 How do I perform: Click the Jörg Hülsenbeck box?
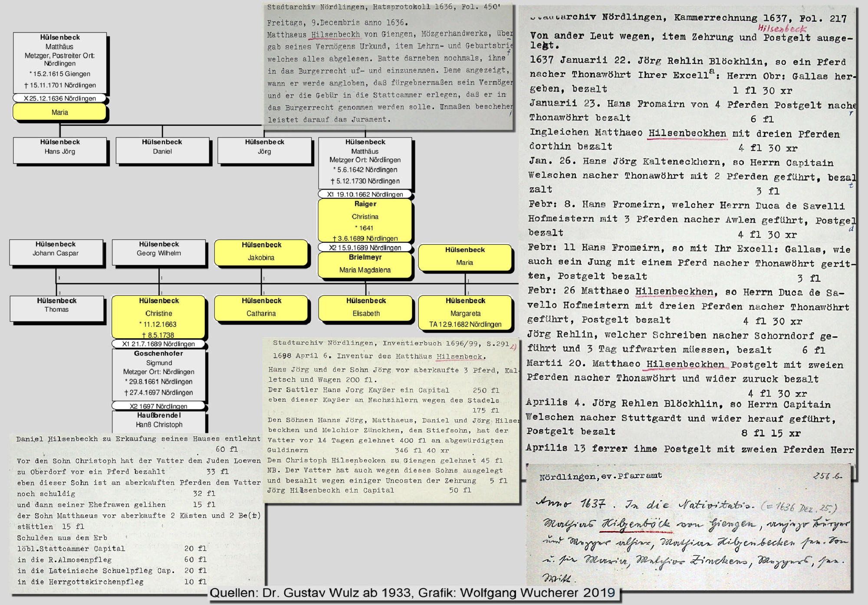pyautogui.click(x=264, y=150)
